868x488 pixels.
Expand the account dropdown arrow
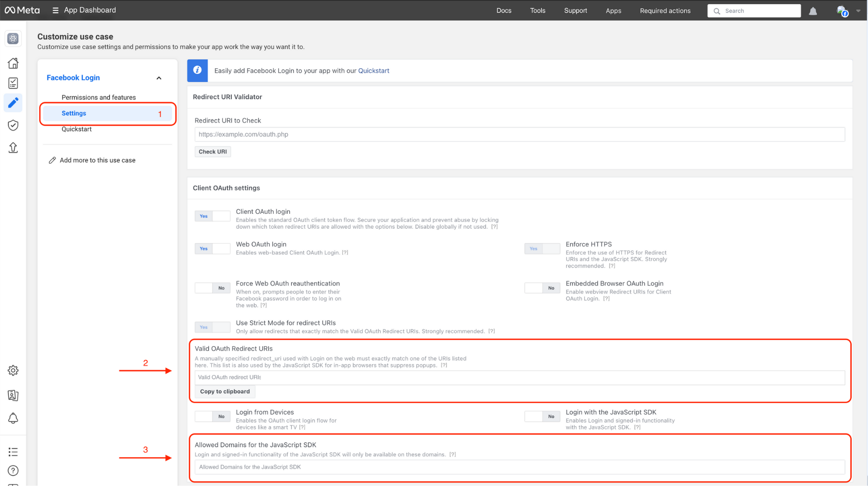tap(858, 11)
